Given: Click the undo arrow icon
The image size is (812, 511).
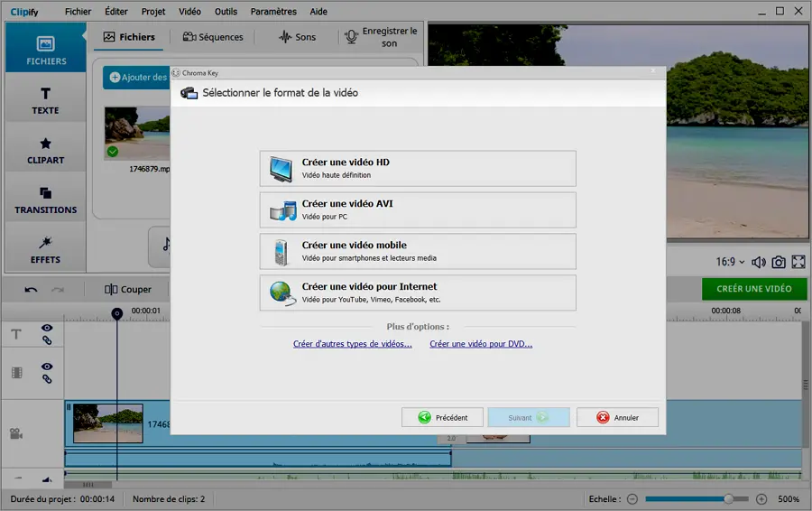Looking at the screenshot, I should (x=31, y=289).
